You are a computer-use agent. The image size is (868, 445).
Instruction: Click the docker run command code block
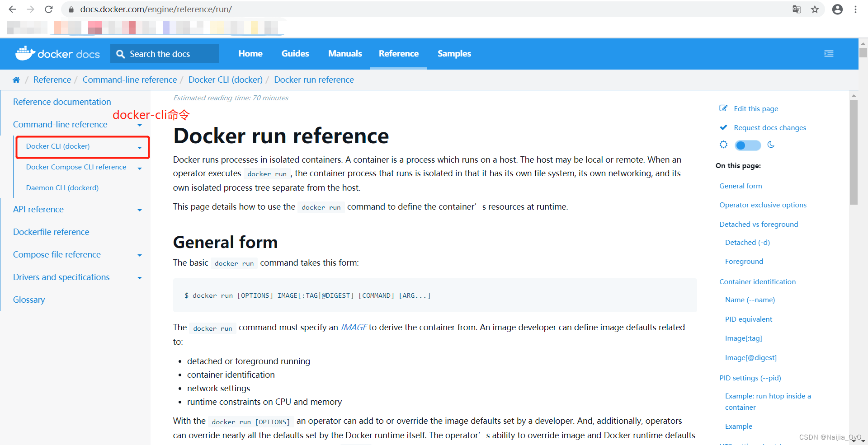coord(435,295)
